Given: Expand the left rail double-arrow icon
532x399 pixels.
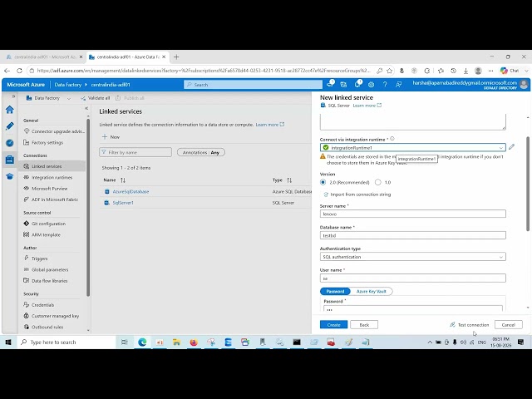Looking at the screenshot, I should click(13, 96).
